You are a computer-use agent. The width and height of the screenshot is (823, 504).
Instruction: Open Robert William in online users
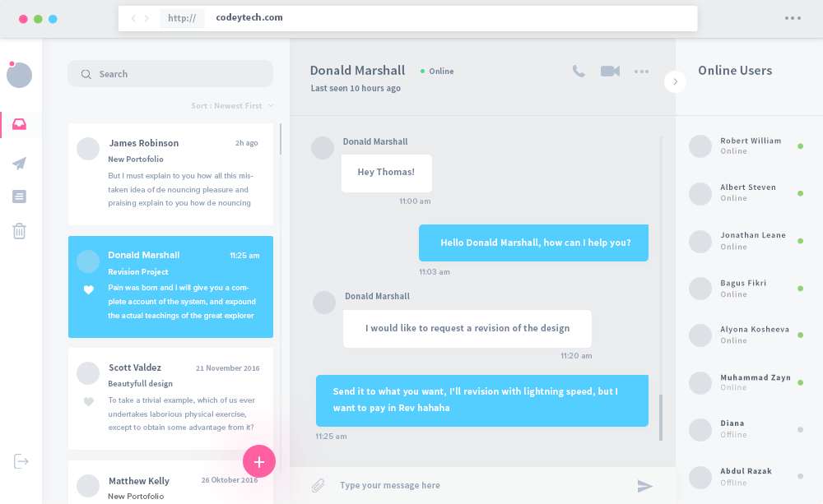tap(746, 146)
